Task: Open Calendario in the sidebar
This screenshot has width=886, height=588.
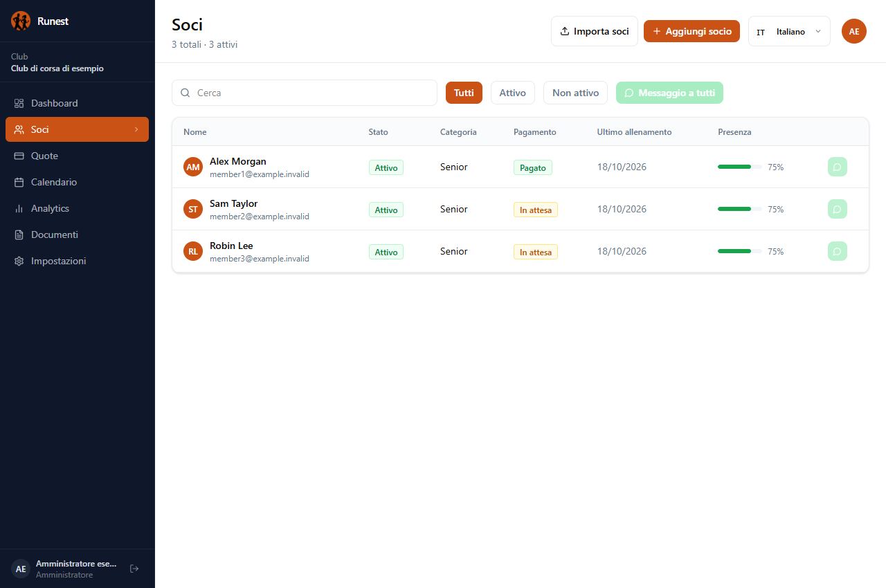Action: click(x=77, y=182)
